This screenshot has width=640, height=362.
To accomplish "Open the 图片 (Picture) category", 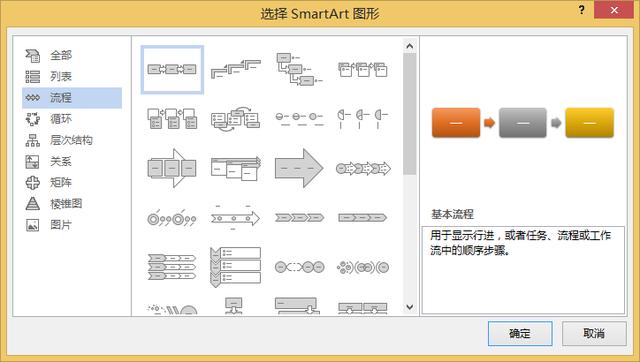I will (x=72, y=225).
